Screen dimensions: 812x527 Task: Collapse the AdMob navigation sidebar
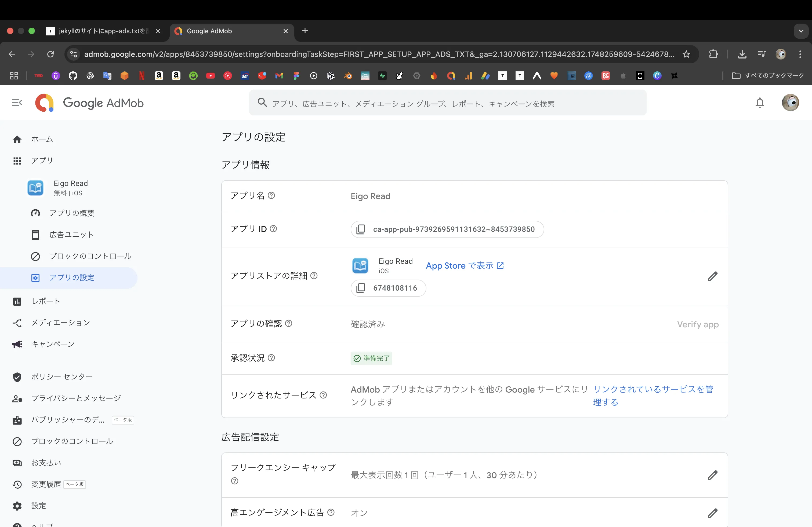[17, 103]
